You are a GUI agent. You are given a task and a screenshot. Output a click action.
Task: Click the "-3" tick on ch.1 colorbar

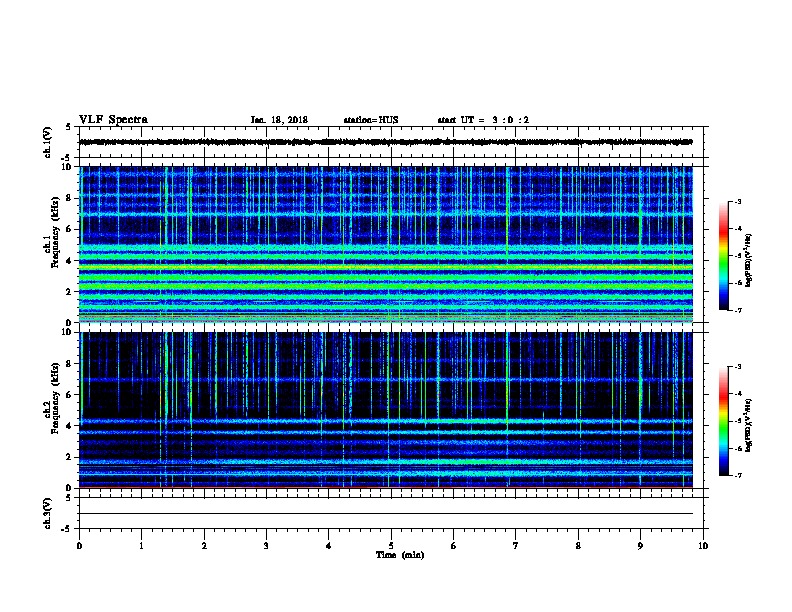[x=737, y=202]
